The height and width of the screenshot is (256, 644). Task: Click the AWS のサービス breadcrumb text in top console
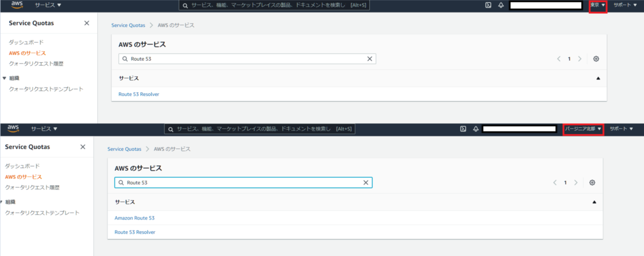(x=176, y=25)
